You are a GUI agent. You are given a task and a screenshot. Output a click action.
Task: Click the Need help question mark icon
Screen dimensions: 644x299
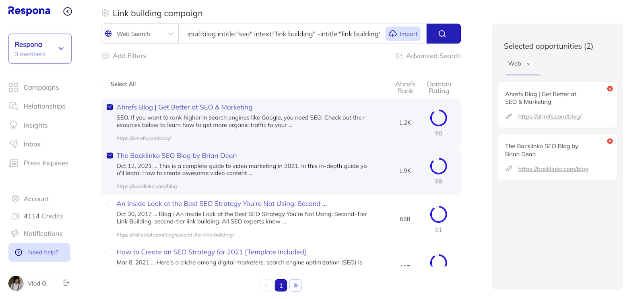pyautogui.click(x=19, y=252)
